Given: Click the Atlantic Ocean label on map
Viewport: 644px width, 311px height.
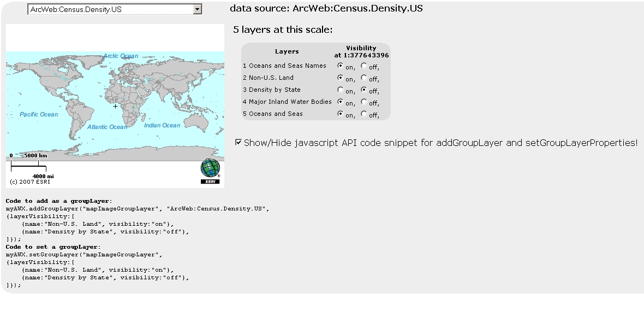Looking at the screenshot, I should pos(107,127).
